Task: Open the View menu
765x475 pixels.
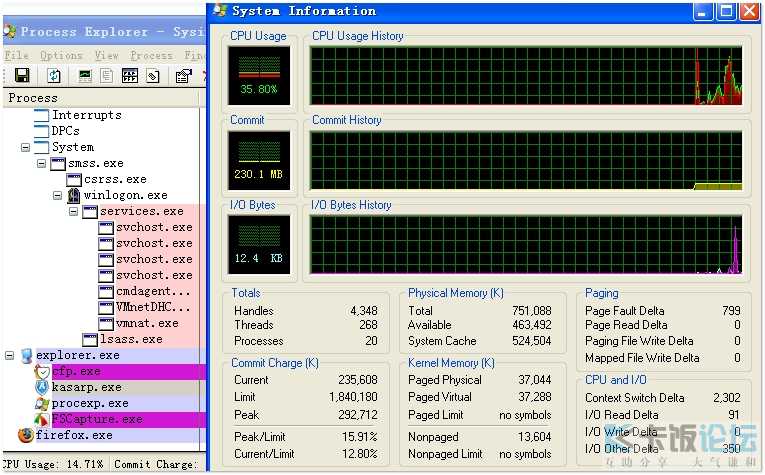Action: click(107, 56)
